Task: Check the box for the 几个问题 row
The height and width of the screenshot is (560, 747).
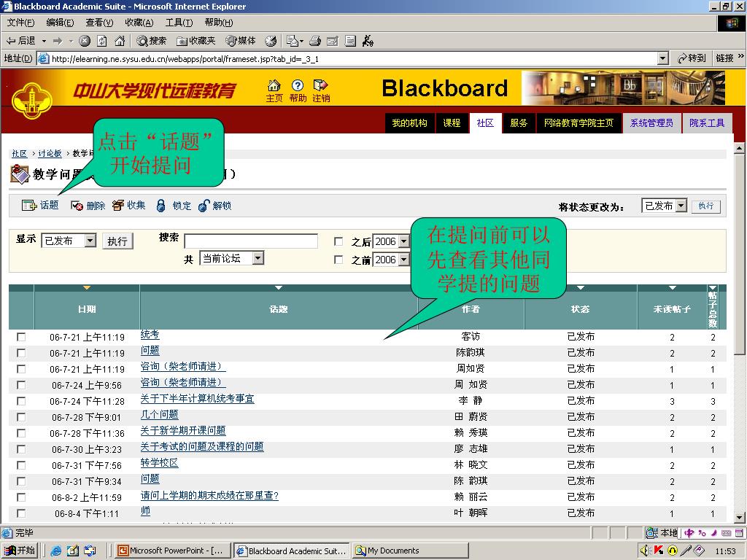Action: point(21,417)
